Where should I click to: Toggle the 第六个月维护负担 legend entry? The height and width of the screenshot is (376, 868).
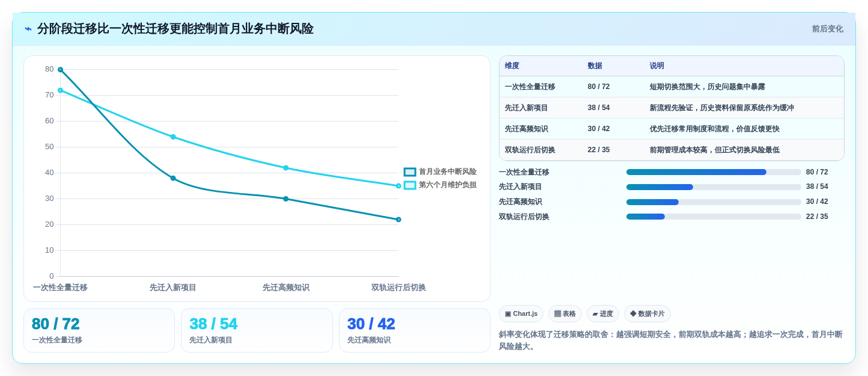(x=440, y=185)
